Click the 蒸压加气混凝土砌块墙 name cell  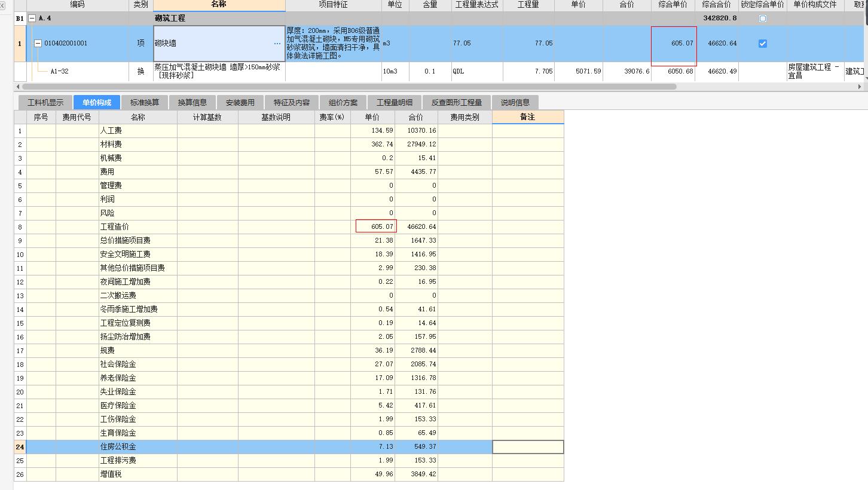[219, 71]
